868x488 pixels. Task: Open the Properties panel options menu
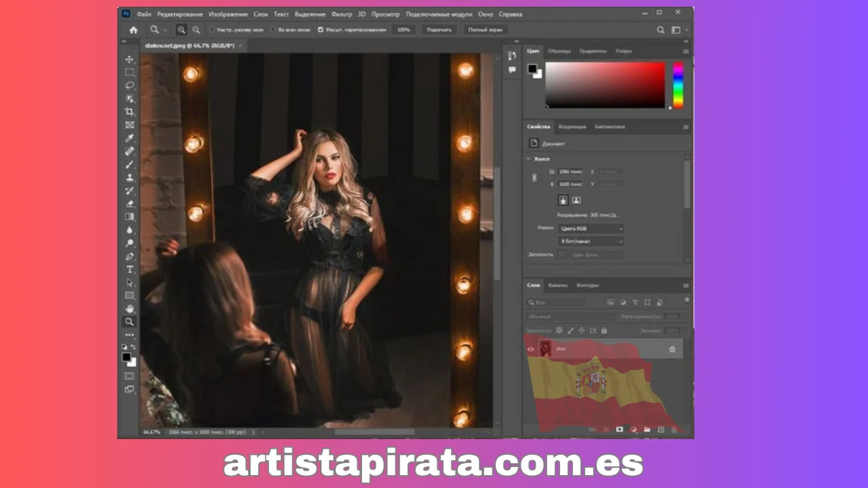point(686,127)
